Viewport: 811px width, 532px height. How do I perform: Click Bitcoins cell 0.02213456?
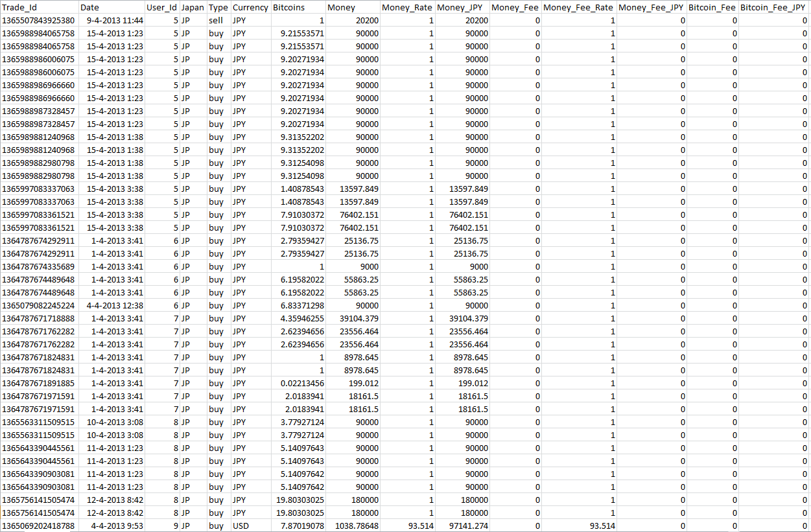[x=298, y=383]
